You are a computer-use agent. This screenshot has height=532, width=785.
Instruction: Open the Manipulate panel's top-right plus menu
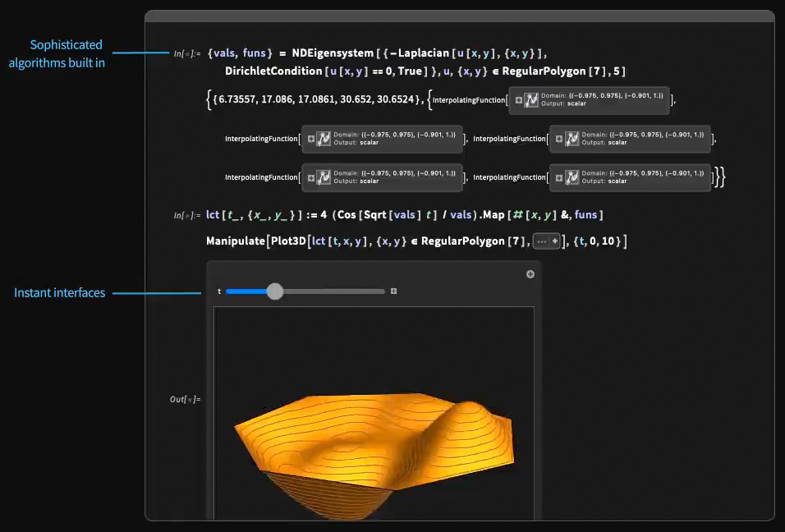(x=530, y=274)
